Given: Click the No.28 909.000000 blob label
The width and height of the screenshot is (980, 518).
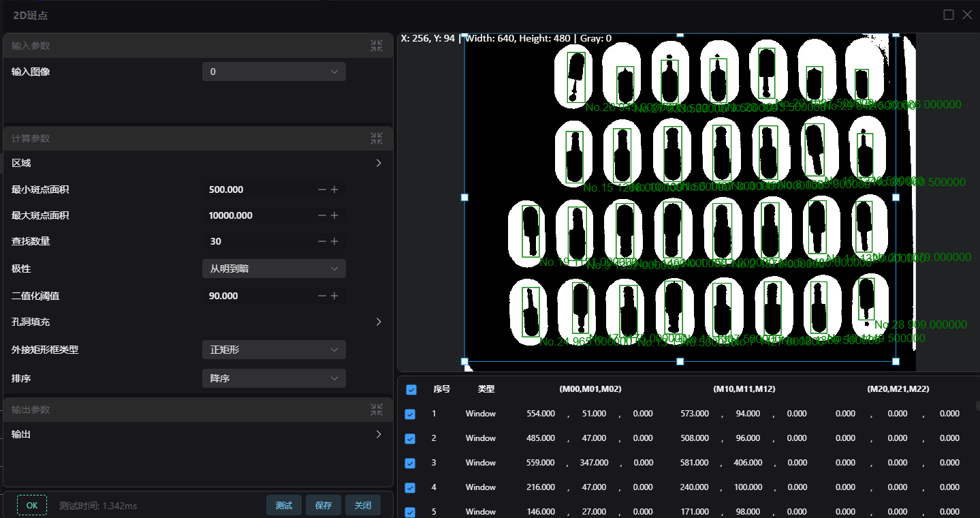Looking at the screenshot, I should 921,324.
